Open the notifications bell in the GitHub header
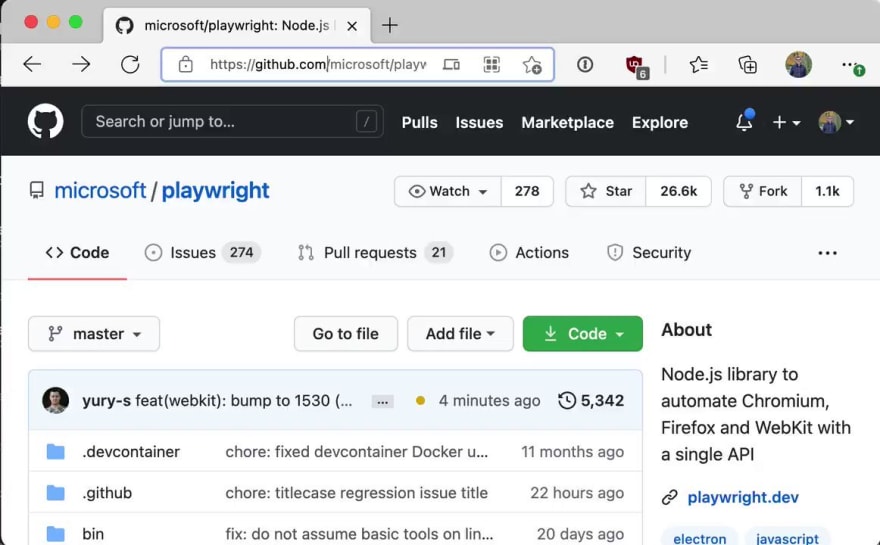 (745, 121)
